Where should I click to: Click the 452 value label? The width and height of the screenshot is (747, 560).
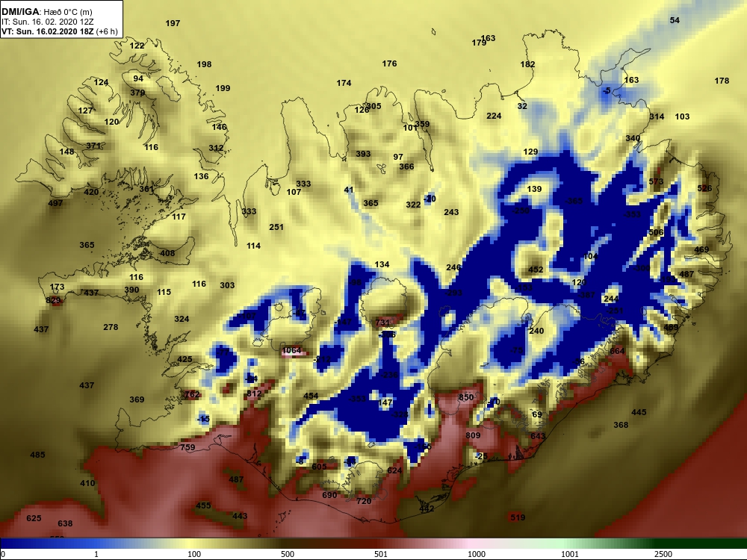point(536,270)
